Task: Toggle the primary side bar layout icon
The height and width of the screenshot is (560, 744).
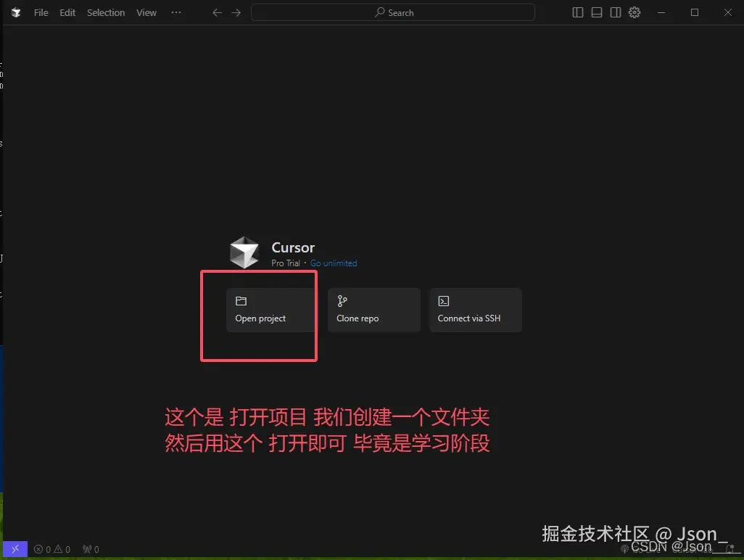Action: click(577, 12)
